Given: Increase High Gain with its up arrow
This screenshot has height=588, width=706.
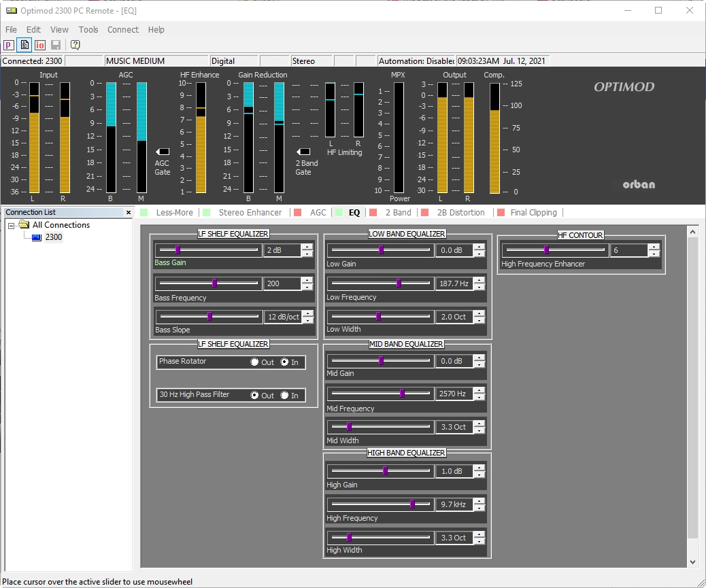Looking at the screenshot, I should tap(480, 468).
